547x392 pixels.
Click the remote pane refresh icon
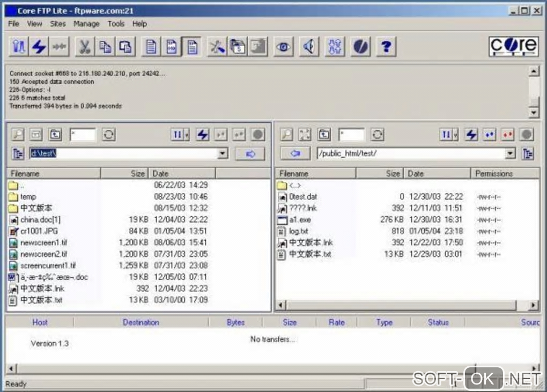[x=377, y=134]
